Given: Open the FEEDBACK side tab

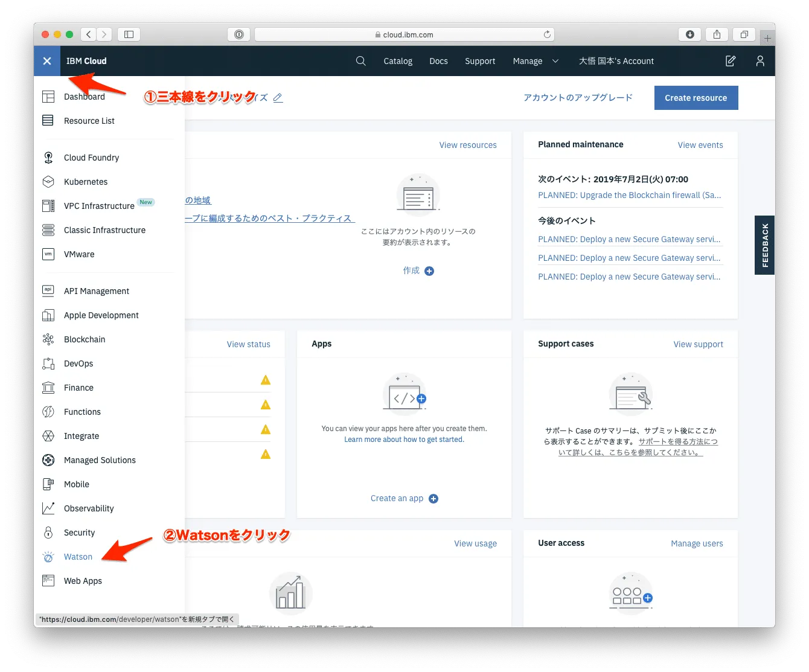Looking at the screenshot, I should point(764,245).
